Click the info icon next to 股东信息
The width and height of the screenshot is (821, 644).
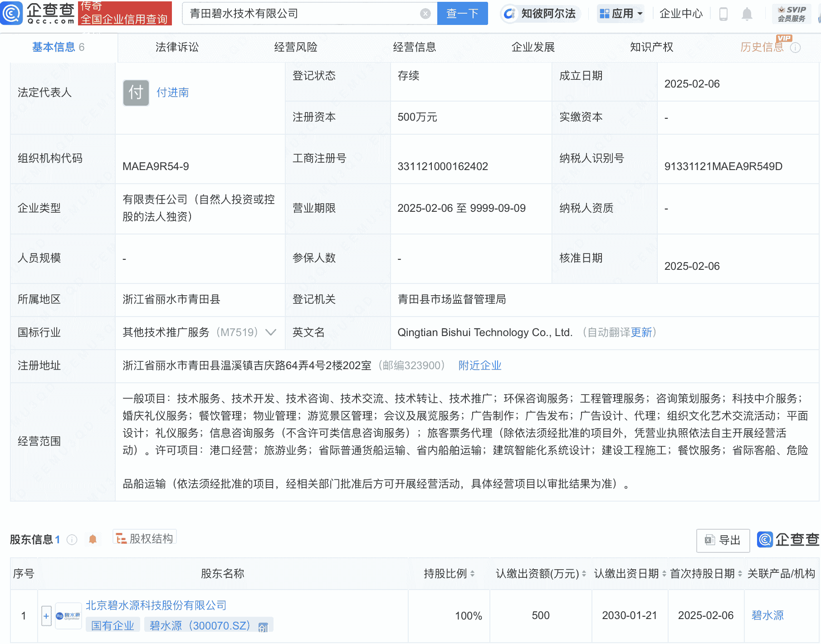71,540
